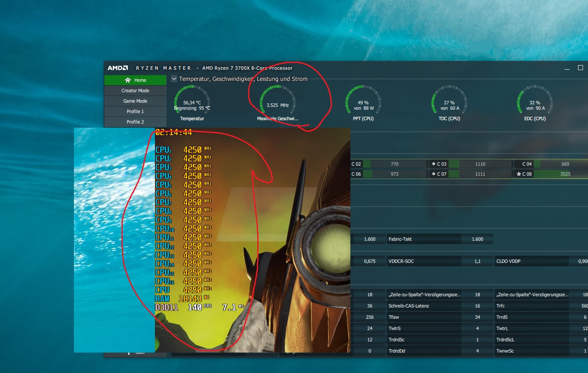
Task: Click the TrdrdScL timing label
Action: [x=505, y=340]
